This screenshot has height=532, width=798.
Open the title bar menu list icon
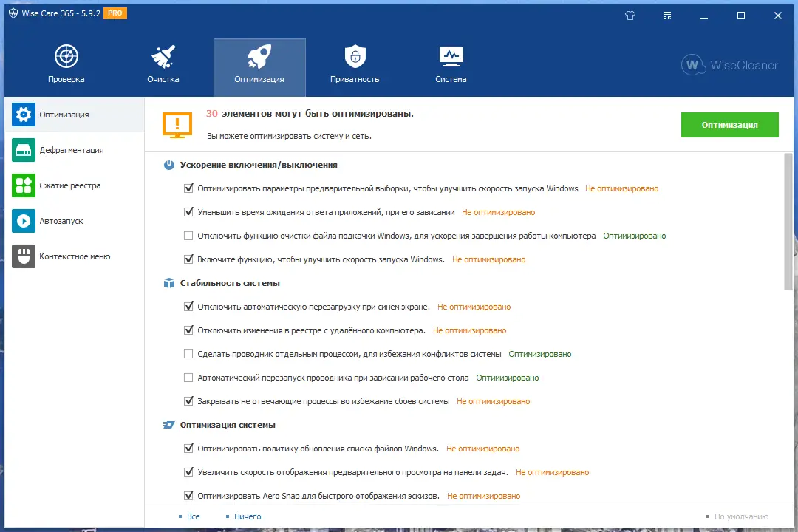[x=667, y=16]
